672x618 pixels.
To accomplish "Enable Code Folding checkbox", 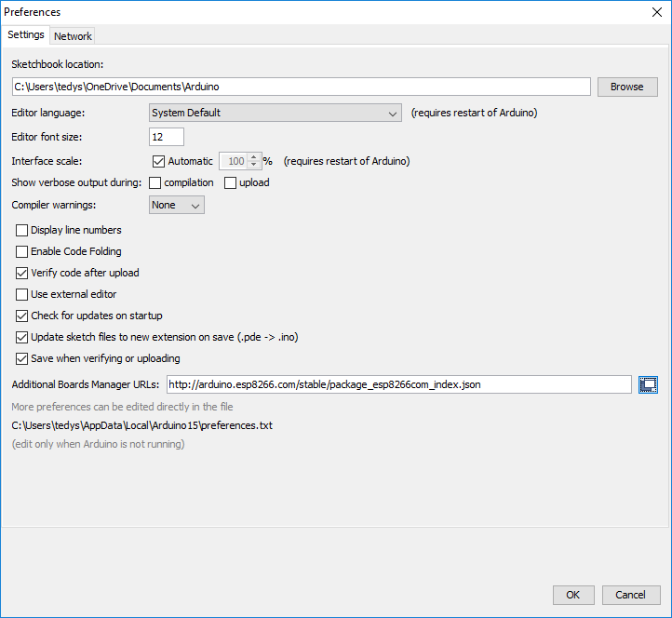I will click(x=22, y=251).
